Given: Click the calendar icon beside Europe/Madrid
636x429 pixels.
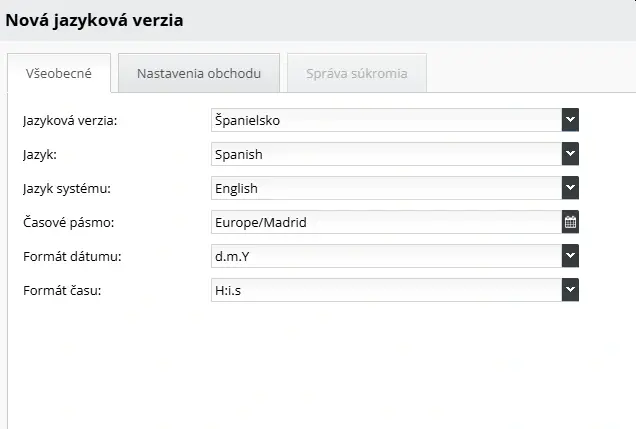Looking at the screenshot, I should pos(570,222).
